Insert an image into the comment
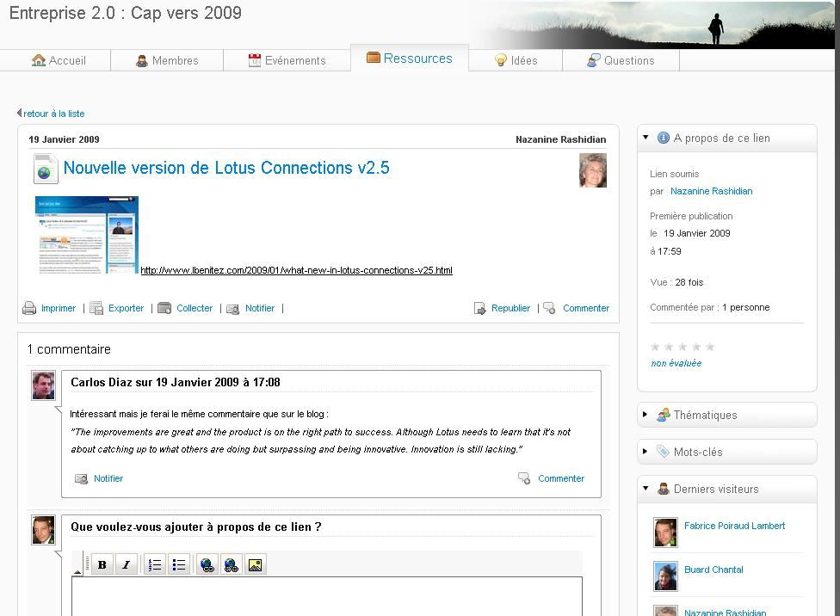 point(256,564)
